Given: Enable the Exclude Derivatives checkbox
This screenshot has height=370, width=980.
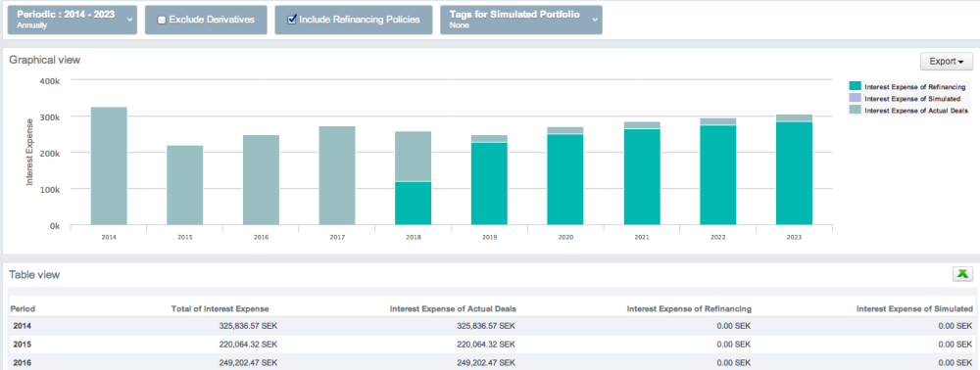Looking at the screenshot, I should point(162,20).
